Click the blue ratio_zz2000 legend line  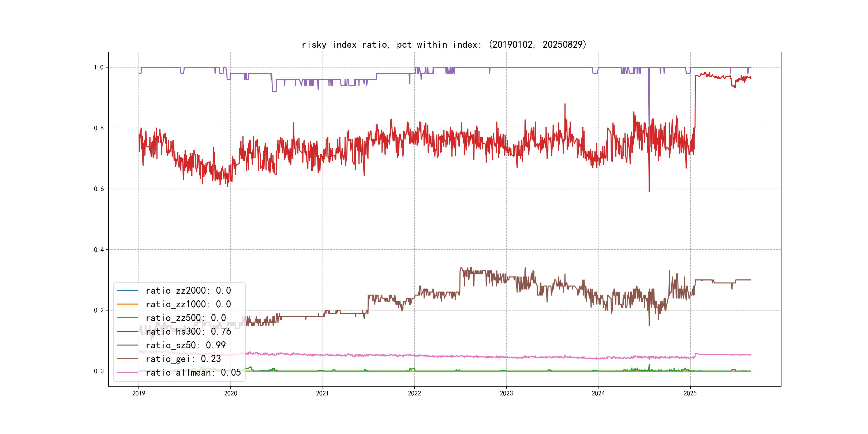pyautogui.click(x=127, y=290)
